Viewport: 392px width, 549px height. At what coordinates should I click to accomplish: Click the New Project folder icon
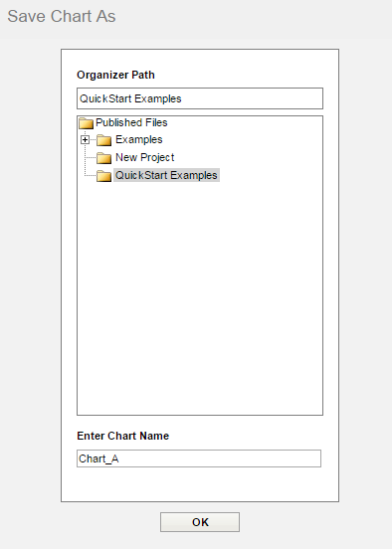point(103,158)
